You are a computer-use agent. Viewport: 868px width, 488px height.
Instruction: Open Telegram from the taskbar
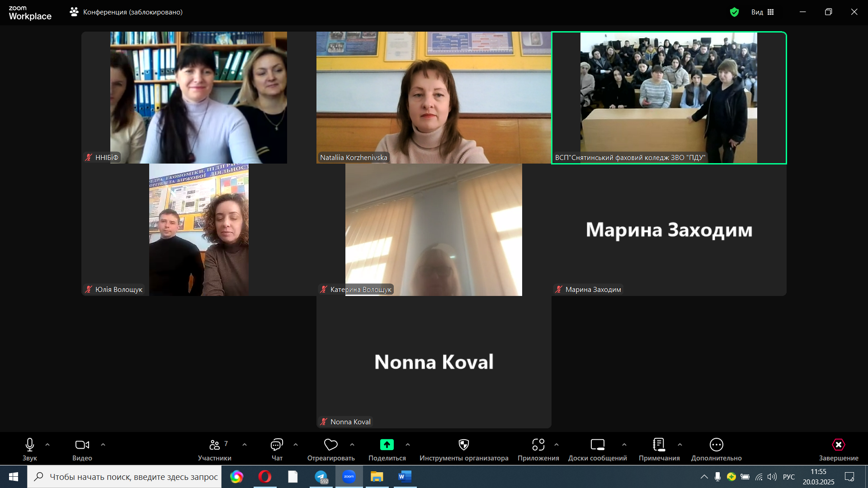[x=321, y=477]
